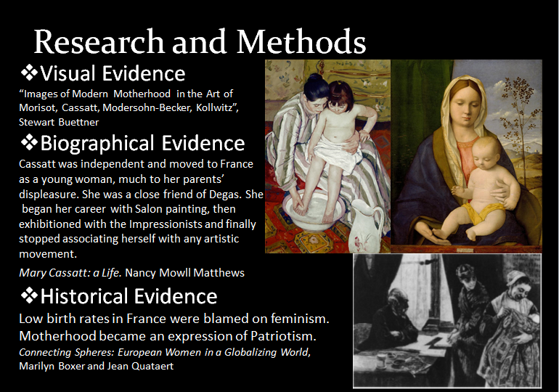Click the author name 'Stewart Buettner'

pyautogui.click(x=59, y=122)
